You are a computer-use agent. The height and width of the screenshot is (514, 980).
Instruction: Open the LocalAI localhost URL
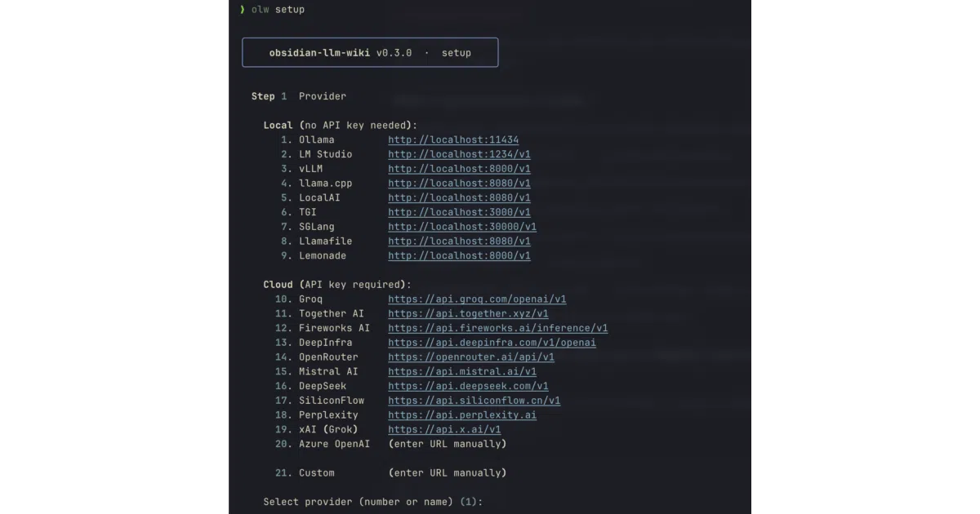coord(459,197)
